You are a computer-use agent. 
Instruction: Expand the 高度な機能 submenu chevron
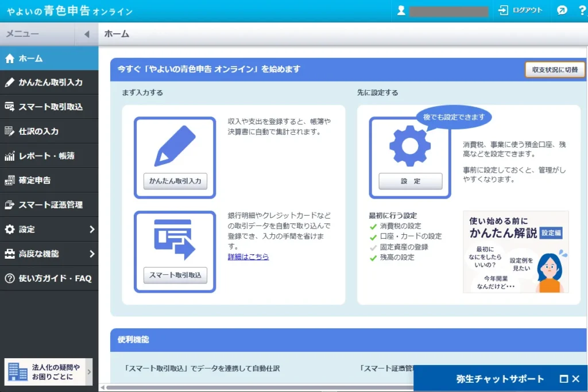[x=92, y=254]
